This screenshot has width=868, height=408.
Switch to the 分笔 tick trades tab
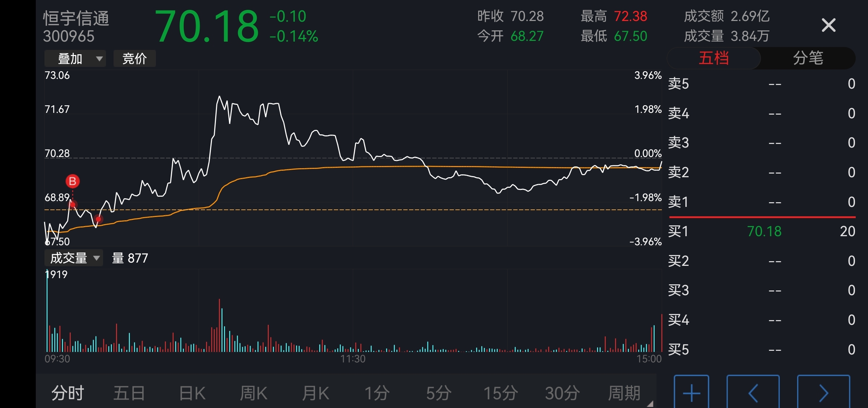[808, 58]
